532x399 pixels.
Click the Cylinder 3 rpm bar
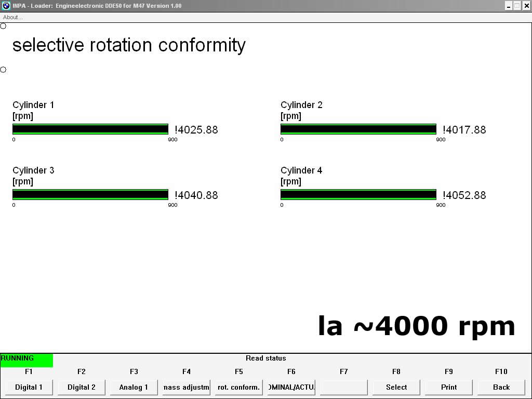point(90,195)
